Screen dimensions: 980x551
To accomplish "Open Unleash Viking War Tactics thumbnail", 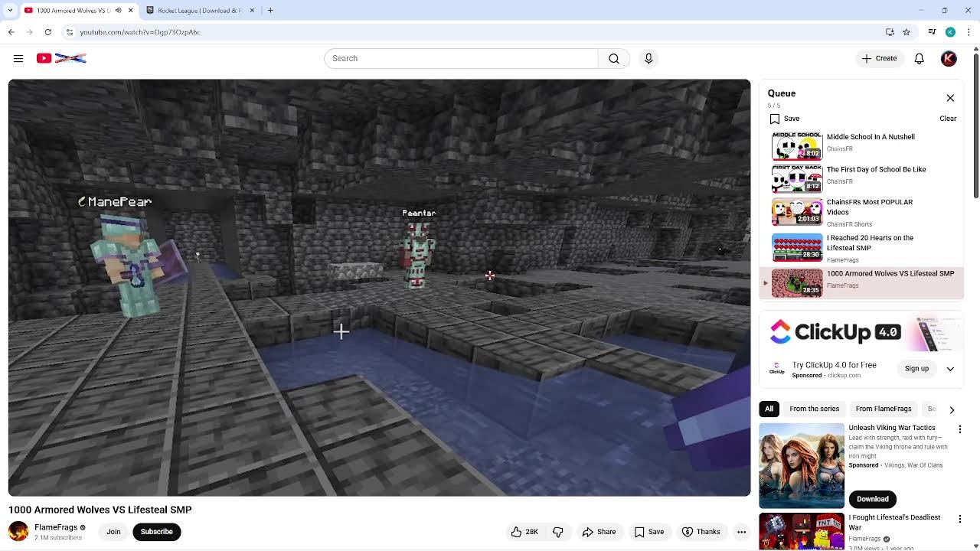I will [802, 465].
